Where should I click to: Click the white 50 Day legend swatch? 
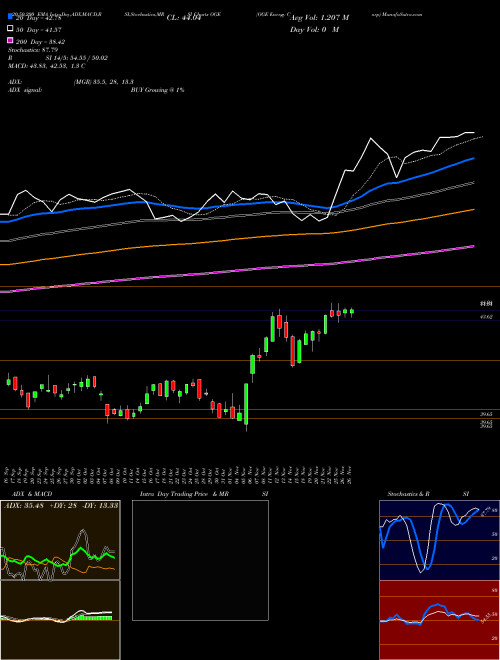[10, 29]
